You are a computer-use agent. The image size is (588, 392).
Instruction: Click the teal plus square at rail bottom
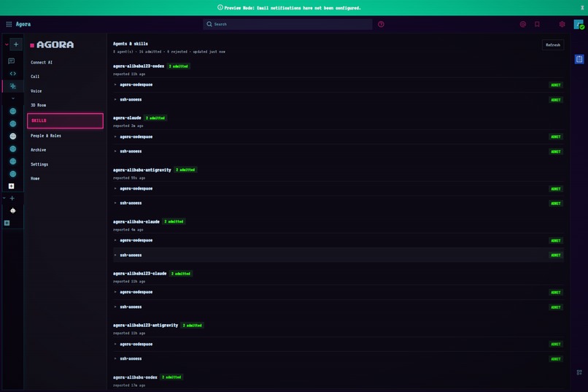pyautogui.click(x=7, y=223)
